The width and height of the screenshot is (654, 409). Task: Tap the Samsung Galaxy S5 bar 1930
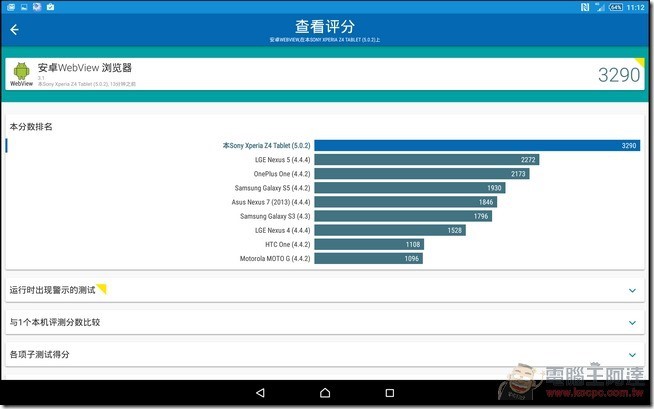410,188
